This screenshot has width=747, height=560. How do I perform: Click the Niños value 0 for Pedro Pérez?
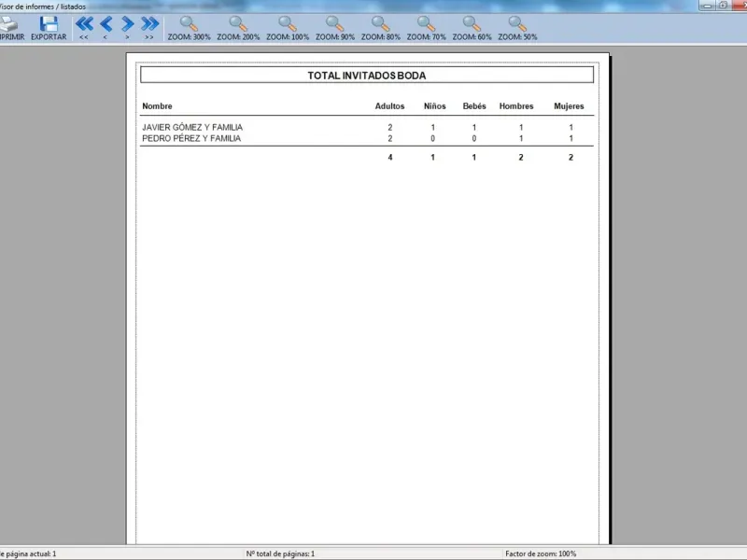click(432, 138)
